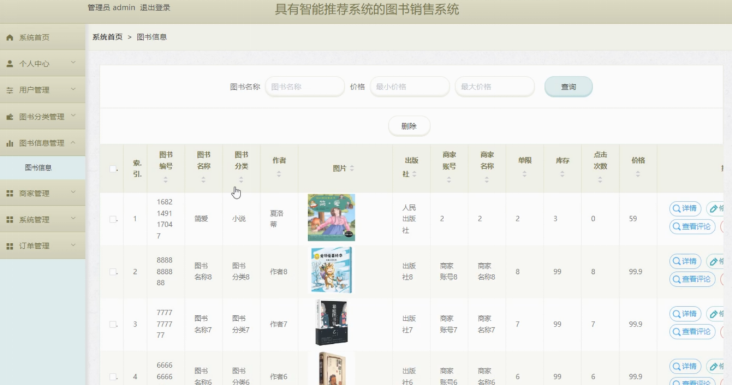Screen dimensions: 733x385
Task: Click the grid icon beside 商家管理
Action: pyautogui.click(x=9, y=193)
